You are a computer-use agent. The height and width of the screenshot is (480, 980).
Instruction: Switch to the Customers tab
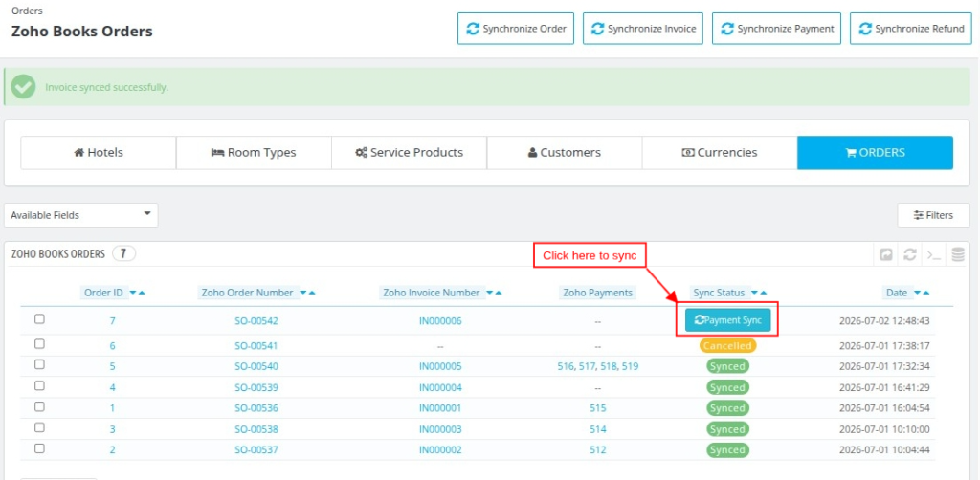click(565, 153)
